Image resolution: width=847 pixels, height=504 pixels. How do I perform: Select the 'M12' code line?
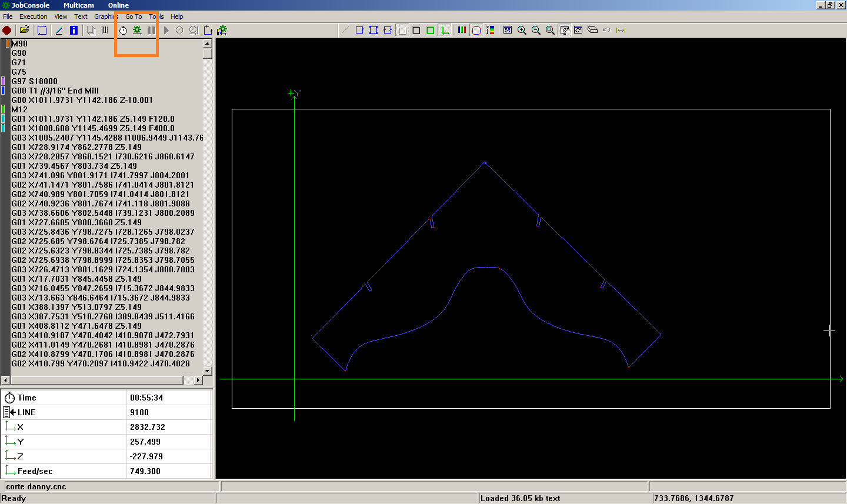tap(19, 109)
